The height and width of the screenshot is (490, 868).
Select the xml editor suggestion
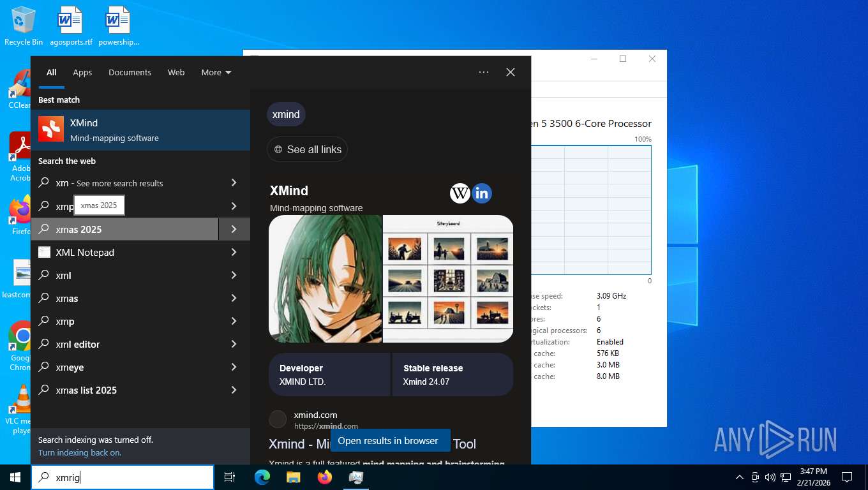[124, 344]
